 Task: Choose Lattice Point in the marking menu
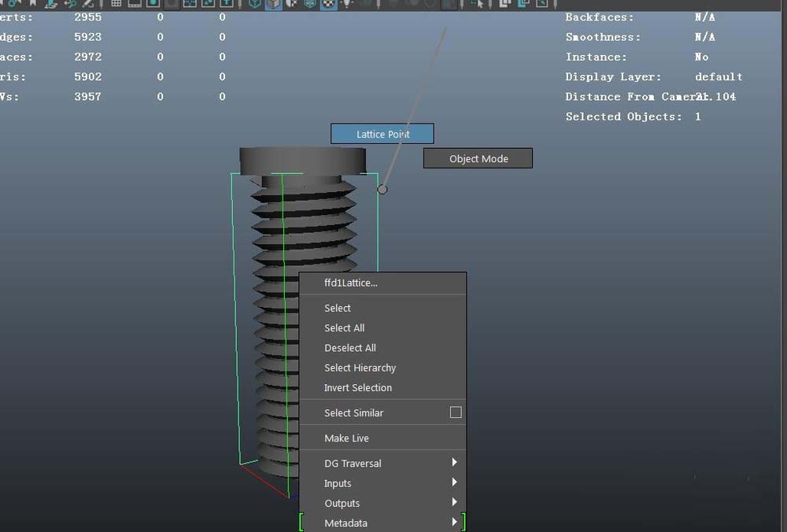(382, 134)
